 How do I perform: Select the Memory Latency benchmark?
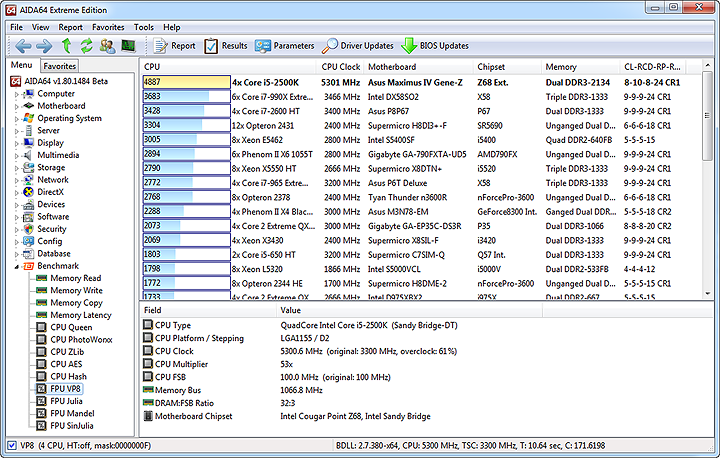coord(81,315)
